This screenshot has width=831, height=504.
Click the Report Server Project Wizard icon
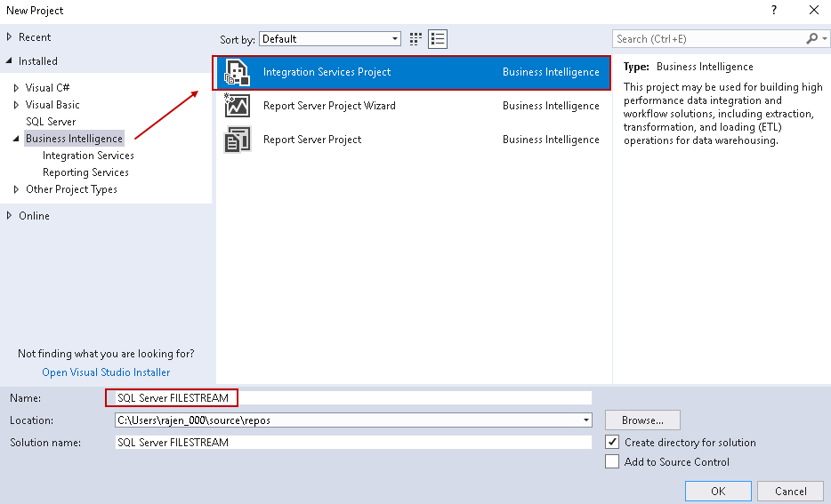pos(237,106)
